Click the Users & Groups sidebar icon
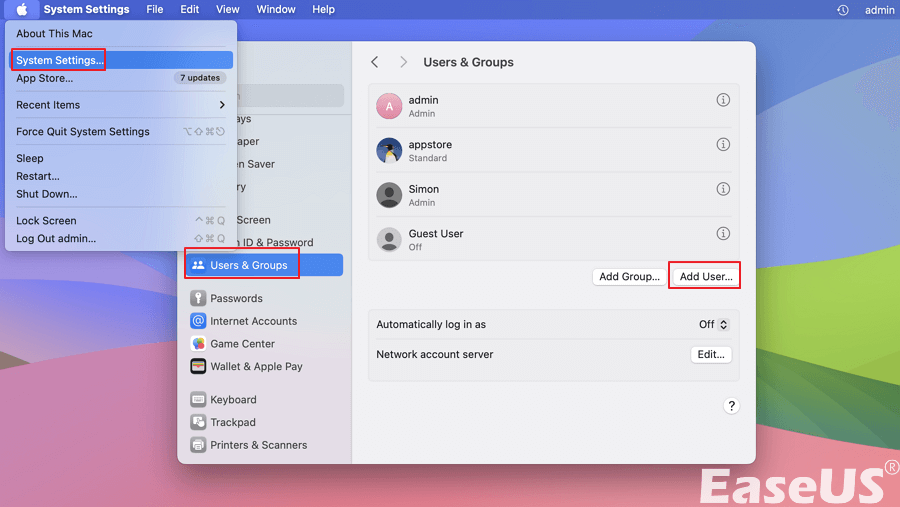Image resolution: width=900 pixels, height=507 pixels. (x=198, y=265)
